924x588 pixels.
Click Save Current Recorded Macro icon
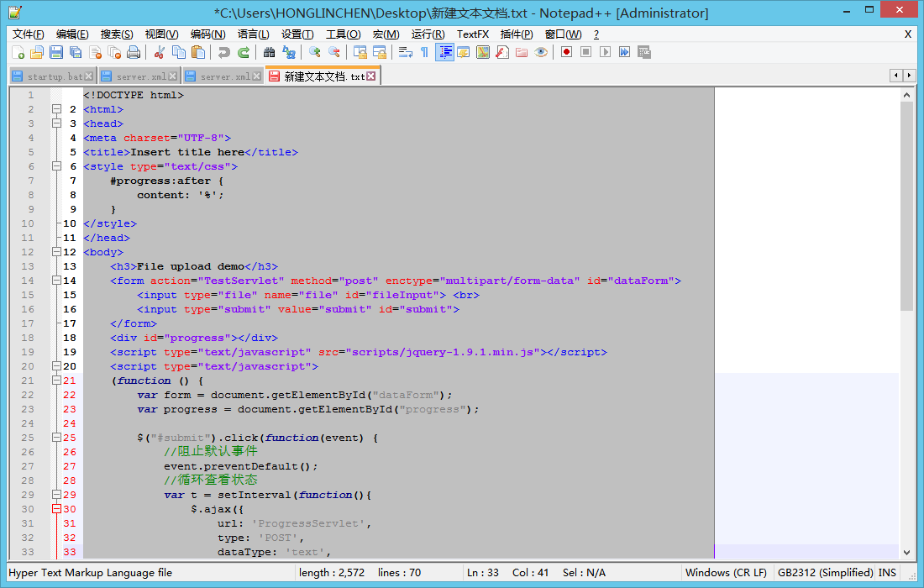pos(644,52)
